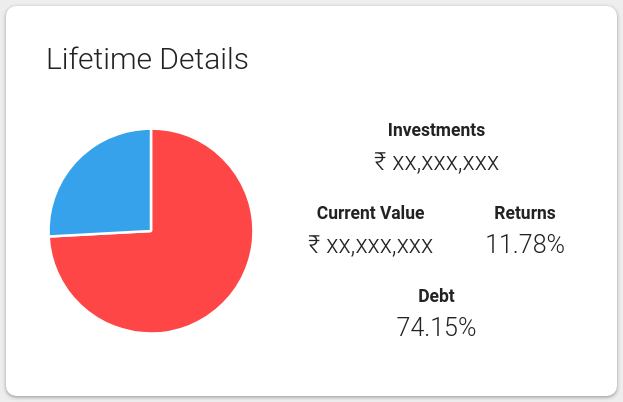Select the Investments label
This screenshot has height=402, width=623.
[x=436, y=130]
